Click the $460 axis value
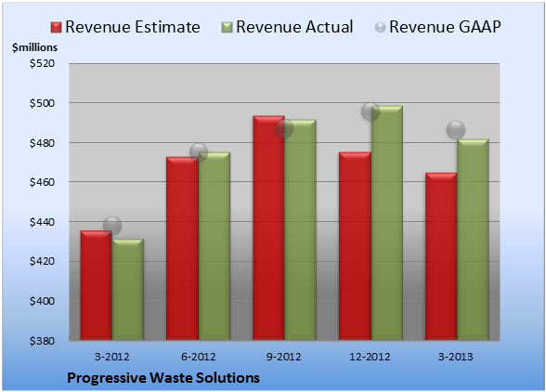This screenshot has height=392, width=546. point(42,182)
